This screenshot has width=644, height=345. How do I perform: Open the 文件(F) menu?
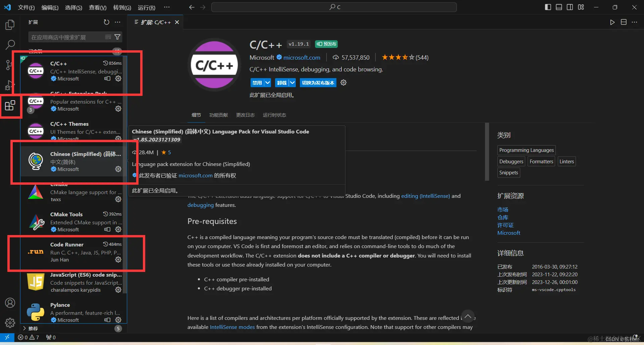(x=26, y=7)
